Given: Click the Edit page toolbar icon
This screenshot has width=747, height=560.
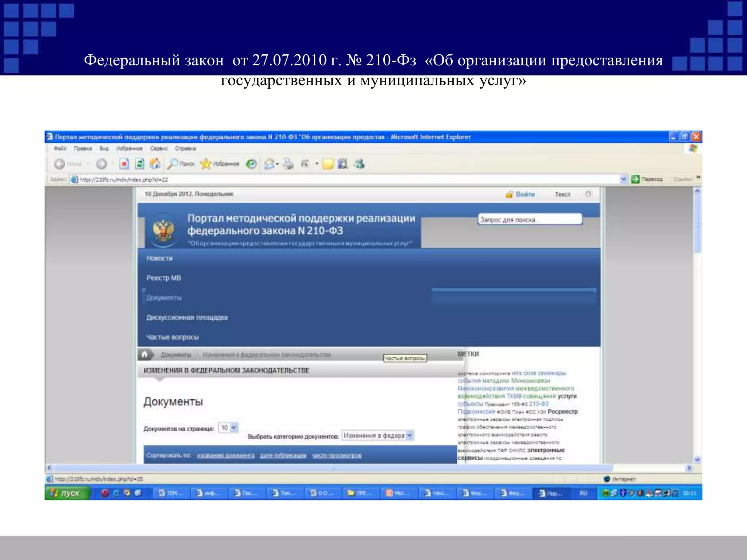Looking at the screenshot, I should point(305,164).
